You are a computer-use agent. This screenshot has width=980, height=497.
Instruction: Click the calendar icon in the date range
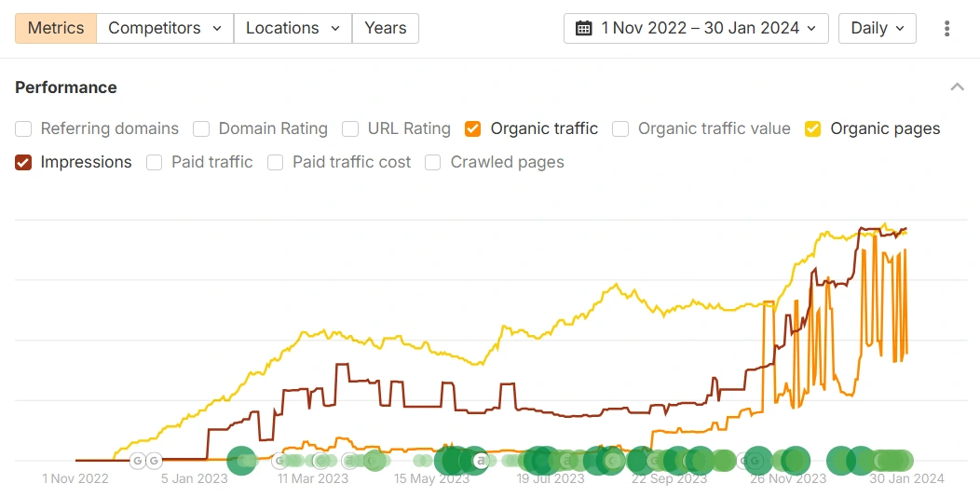pyautogui.click(x=584, y=28)
